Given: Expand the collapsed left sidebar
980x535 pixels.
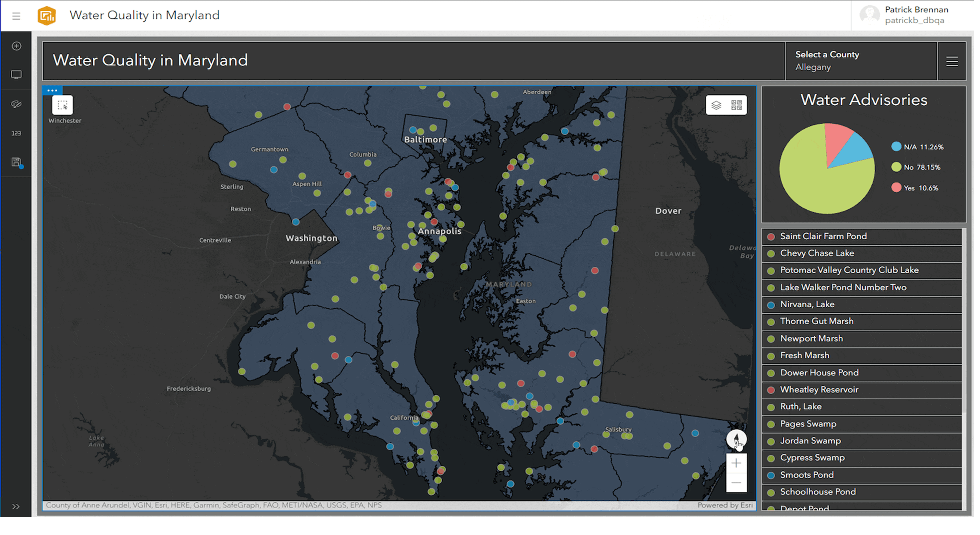Looking at the screenshot, I should coord(16,506).
